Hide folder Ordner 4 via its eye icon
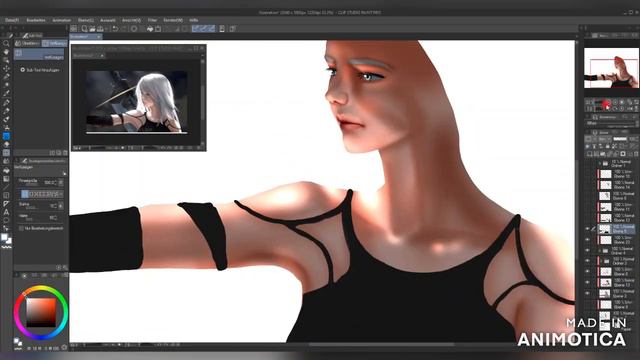 point(587,250)
